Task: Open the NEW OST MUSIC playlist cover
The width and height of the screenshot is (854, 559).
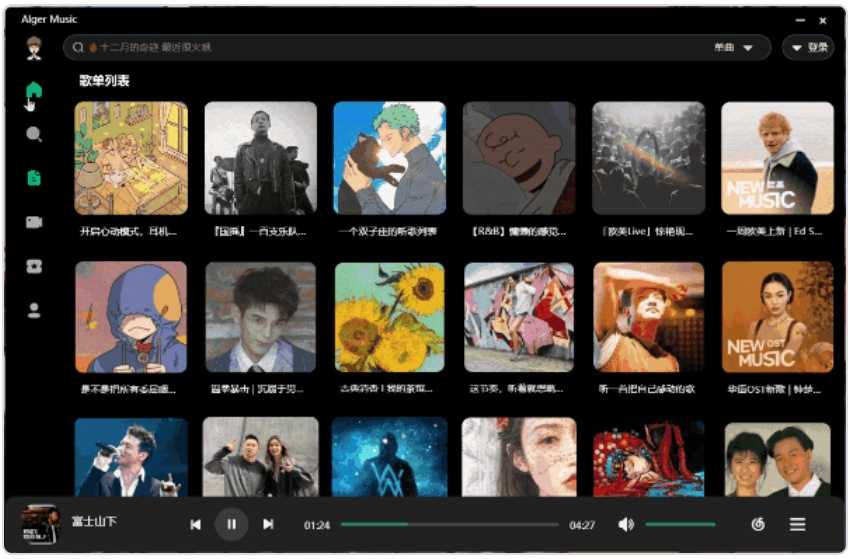Action: (x=777, y=317)
